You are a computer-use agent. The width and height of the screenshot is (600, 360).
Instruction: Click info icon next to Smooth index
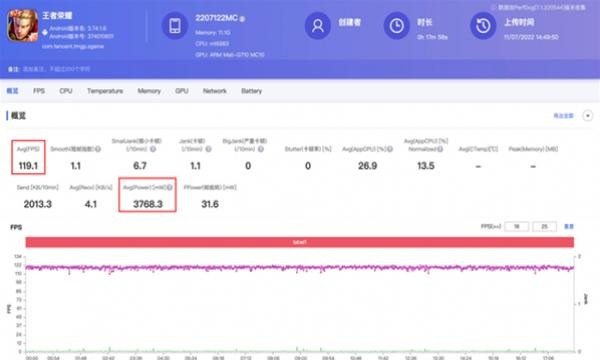[x=98, y=149]
